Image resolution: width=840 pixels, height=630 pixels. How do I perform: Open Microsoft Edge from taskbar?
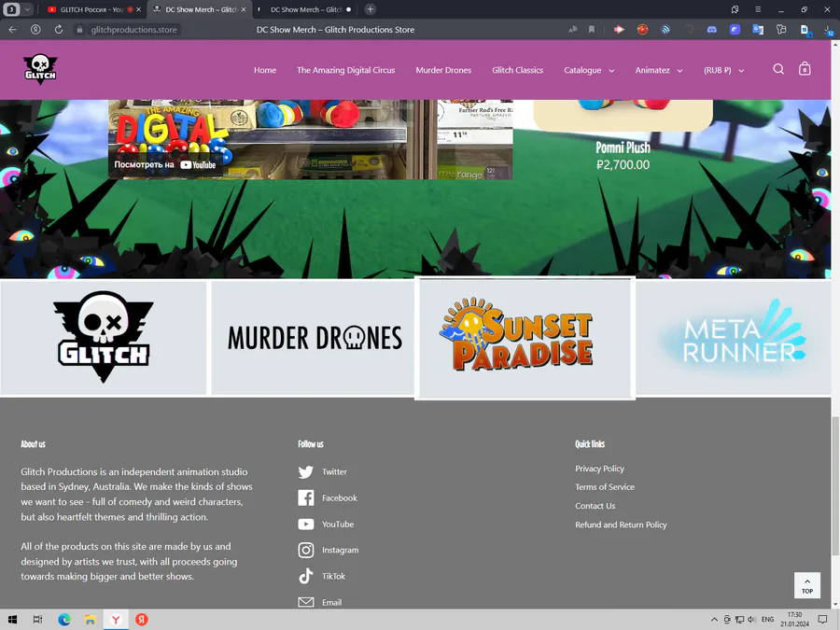click(64, 620)
